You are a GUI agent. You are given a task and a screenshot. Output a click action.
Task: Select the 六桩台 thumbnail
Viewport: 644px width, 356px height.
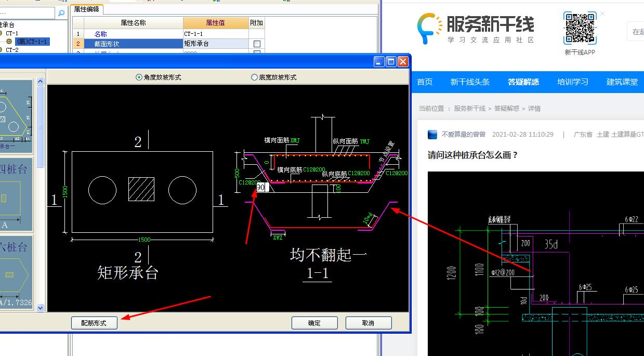click(16, 273)
